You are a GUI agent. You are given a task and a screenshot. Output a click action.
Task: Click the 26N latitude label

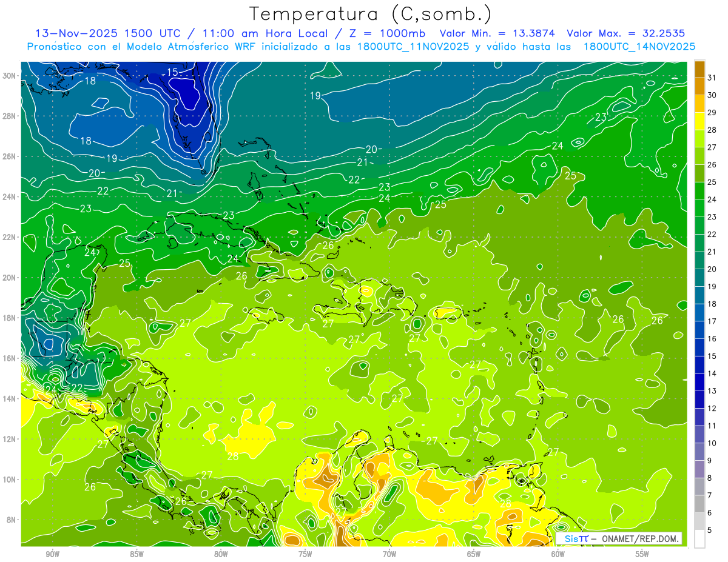pyautogui.click(x=10, y=156)
